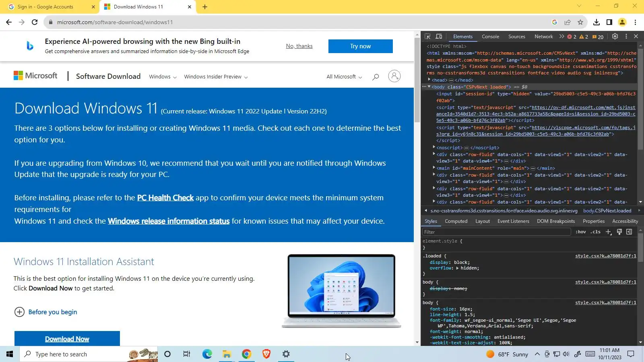Open the volume control in system tray

tap(566, 354)
